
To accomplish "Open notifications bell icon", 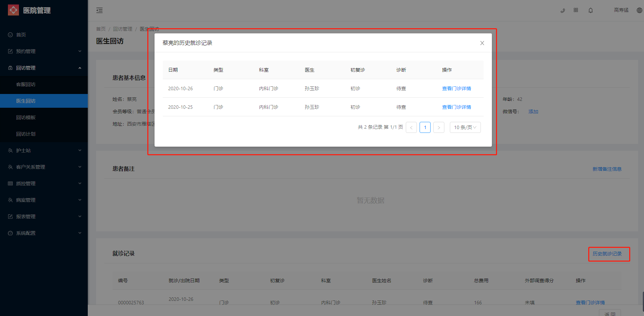I will click(591, 10).
